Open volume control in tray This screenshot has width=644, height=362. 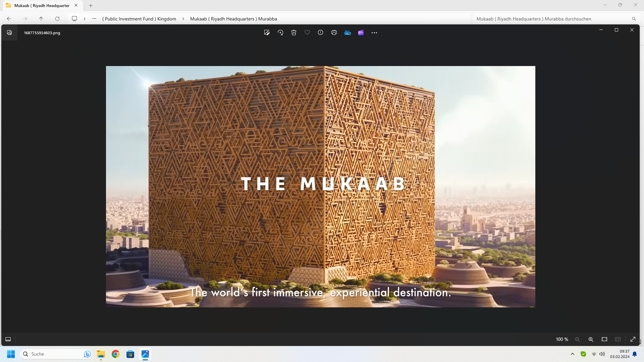tap(602, 354)
